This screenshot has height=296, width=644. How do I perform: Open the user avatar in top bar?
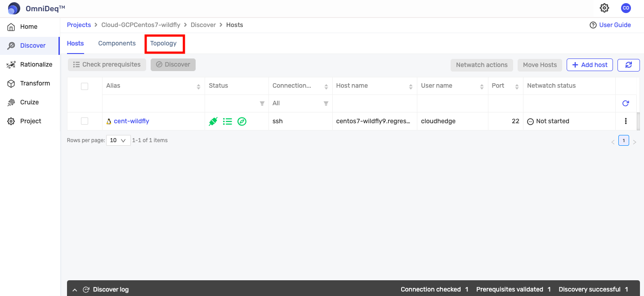pyautogui.click(x=626, y=8)
